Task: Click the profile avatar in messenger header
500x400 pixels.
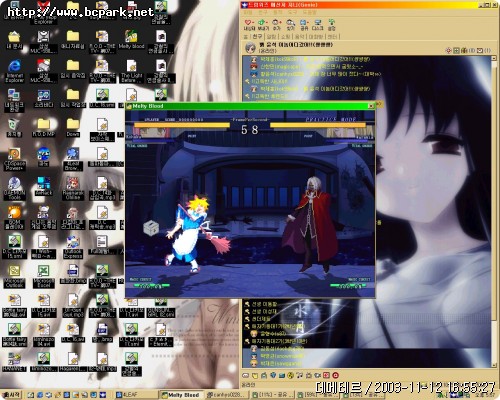Action: point(251,48)
